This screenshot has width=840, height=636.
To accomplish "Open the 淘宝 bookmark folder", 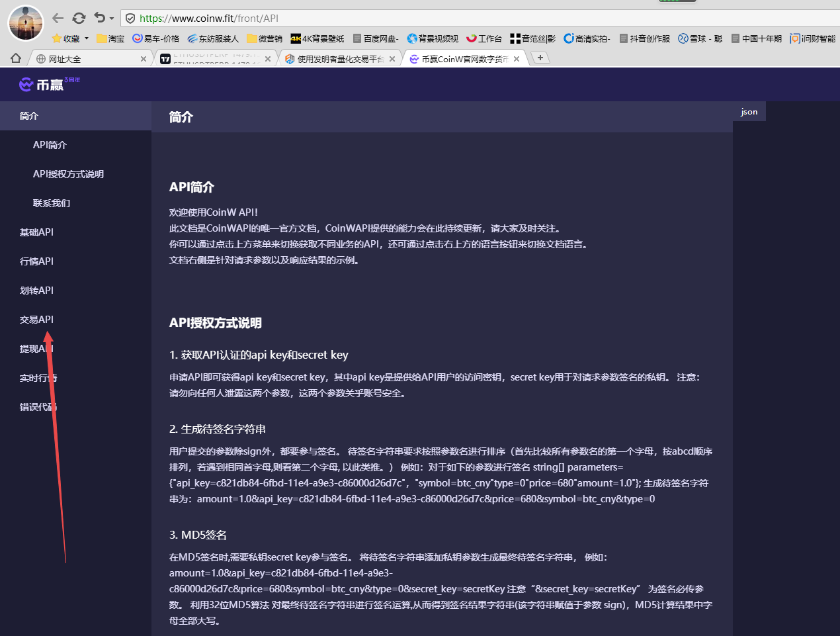I will tap(110, 38).
